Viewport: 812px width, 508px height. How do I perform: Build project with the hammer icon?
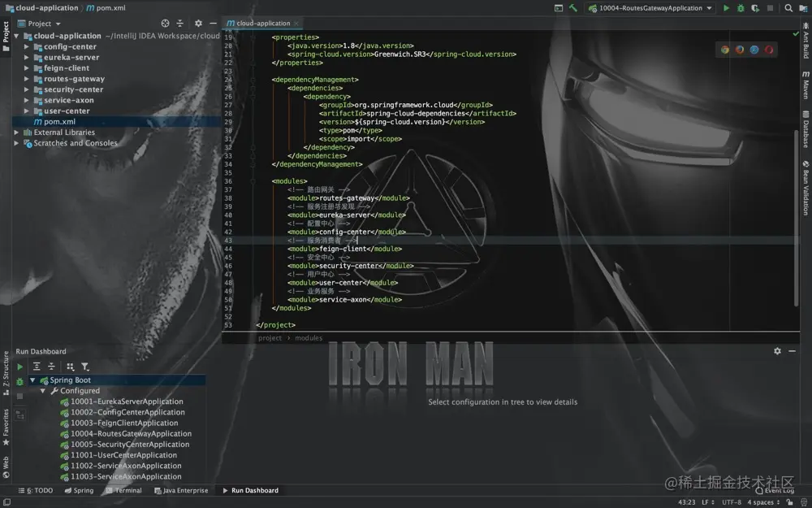pos(572,8)
